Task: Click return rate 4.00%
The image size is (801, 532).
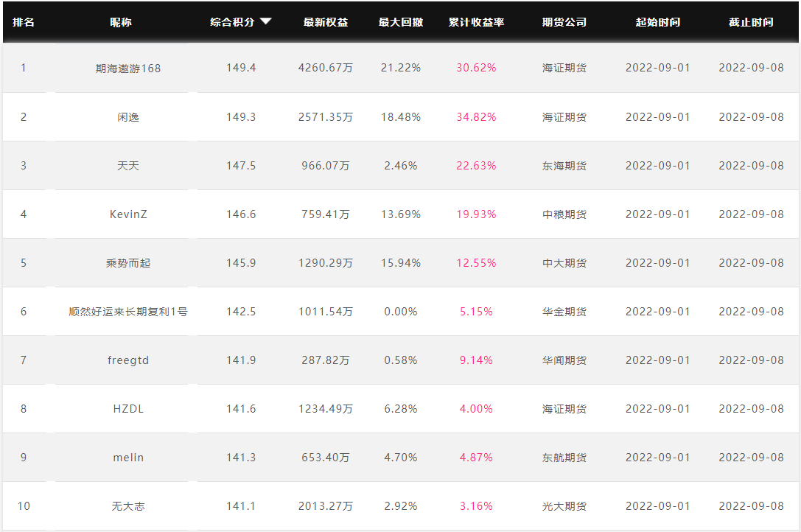Action: point(476,408)
